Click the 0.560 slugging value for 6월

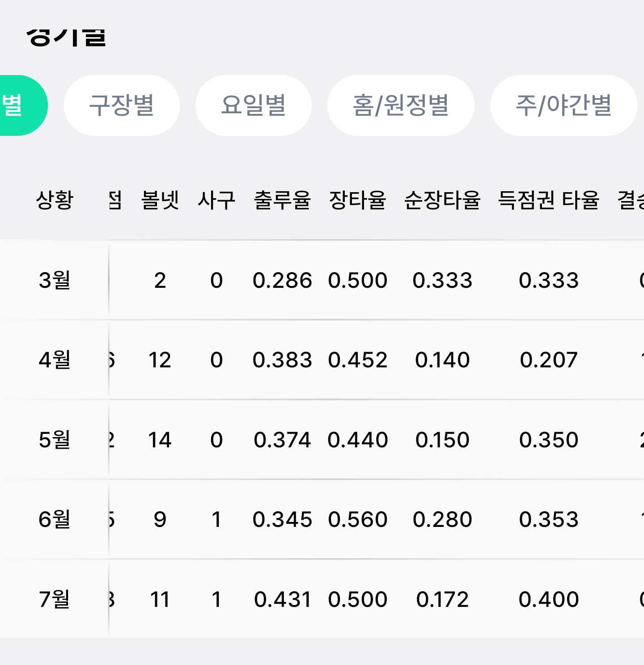[357, 519]
